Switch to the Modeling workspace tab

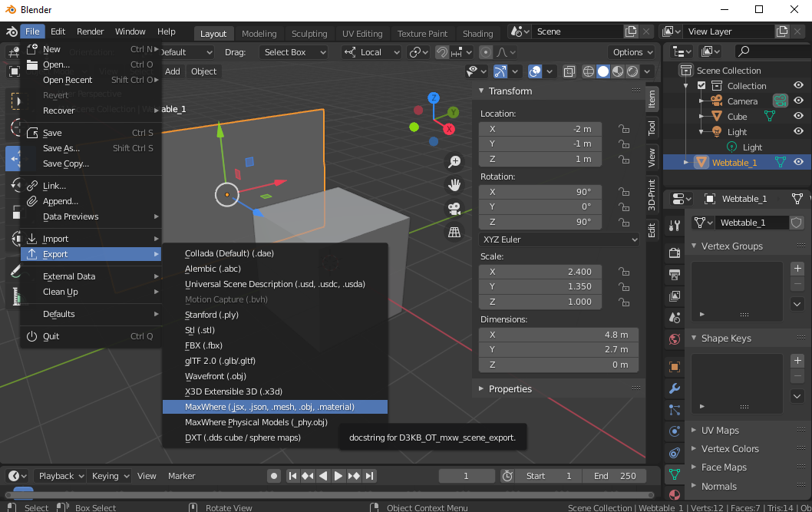[259, 34]
